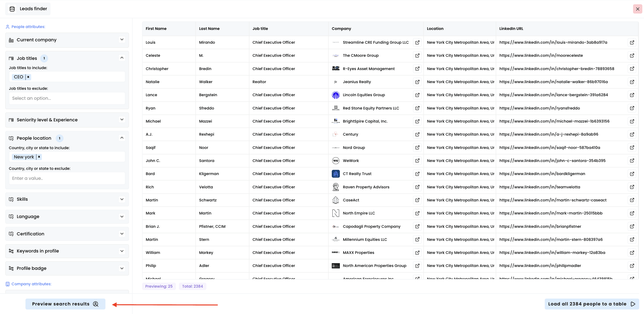Open LinkedIn link icon for Bard Kligerman
This screenshot has width=644, height=314.
click(632, 174)
